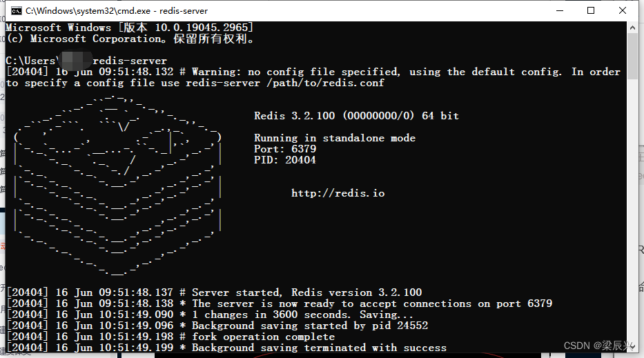Click the '/path/to/redis.conf' text

pyautogui.click(x=325, y=83)
